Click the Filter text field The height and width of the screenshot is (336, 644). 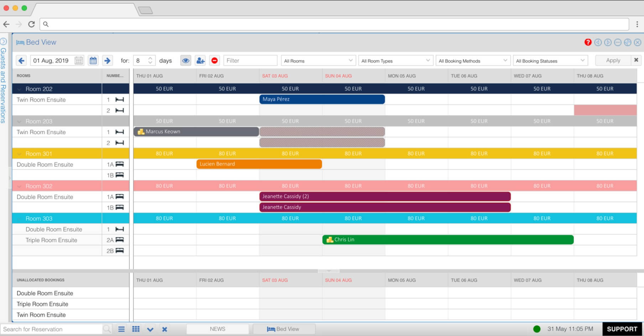pos(250,61)
